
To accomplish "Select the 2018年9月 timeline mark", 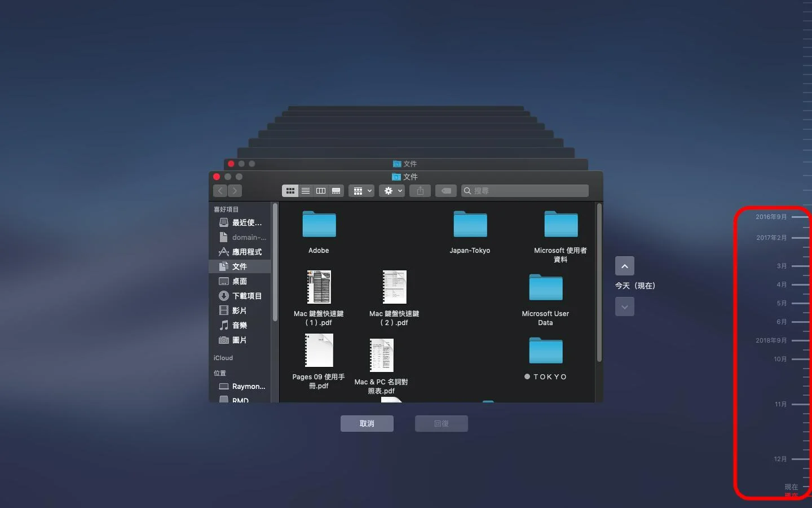I will pyautogui.click(x=771, y=340).
